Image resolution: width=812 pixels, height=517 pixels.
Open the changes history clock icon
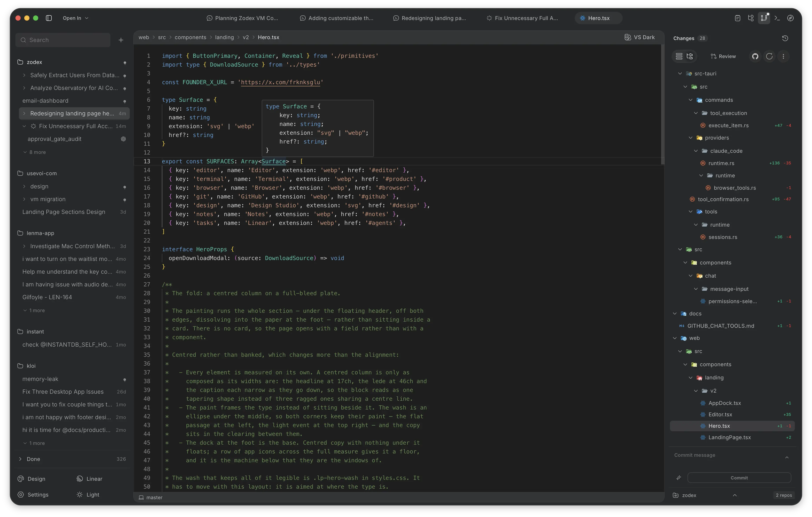(785, 38)
